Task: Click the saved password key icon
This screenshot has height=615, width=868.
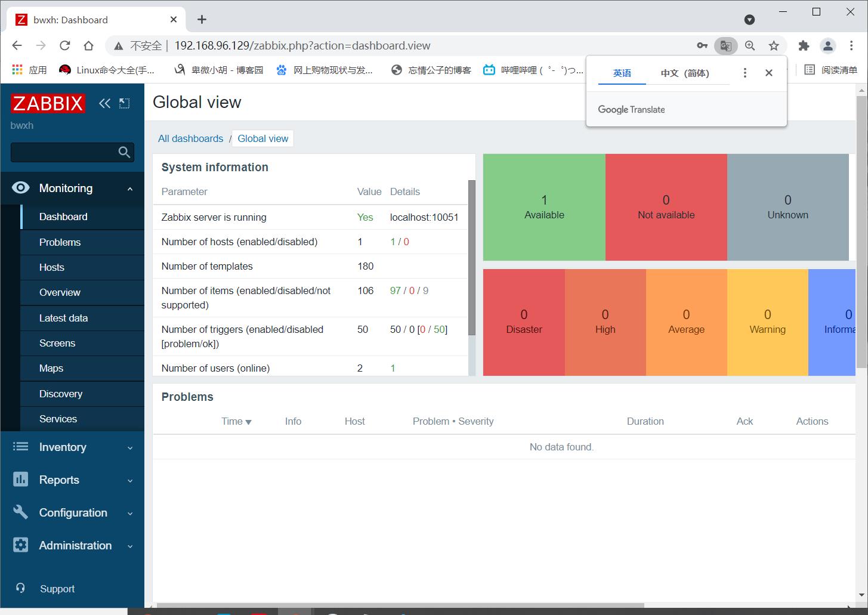Action: [702, 45]
